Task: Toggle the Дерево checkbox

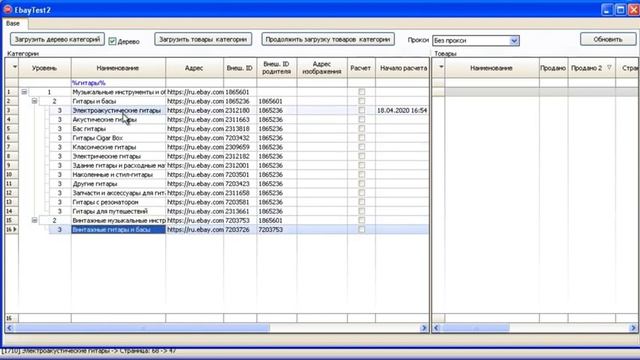Action: (x=113, y=41)
